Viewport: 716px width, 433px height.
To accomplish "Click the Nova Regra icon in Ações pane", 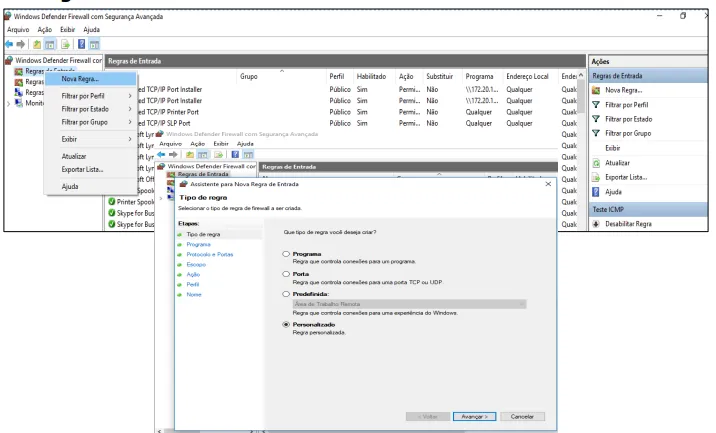I will tap(596, 90).
